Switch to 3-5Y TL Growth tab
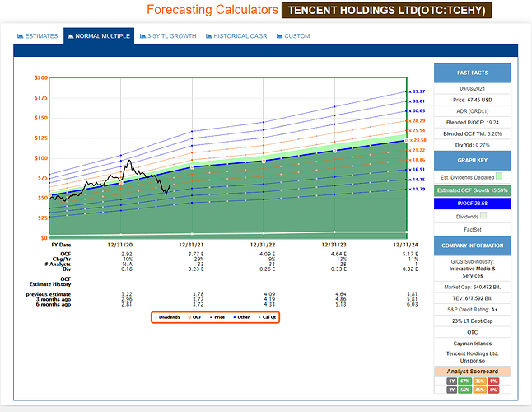 [x=168, y=36]
